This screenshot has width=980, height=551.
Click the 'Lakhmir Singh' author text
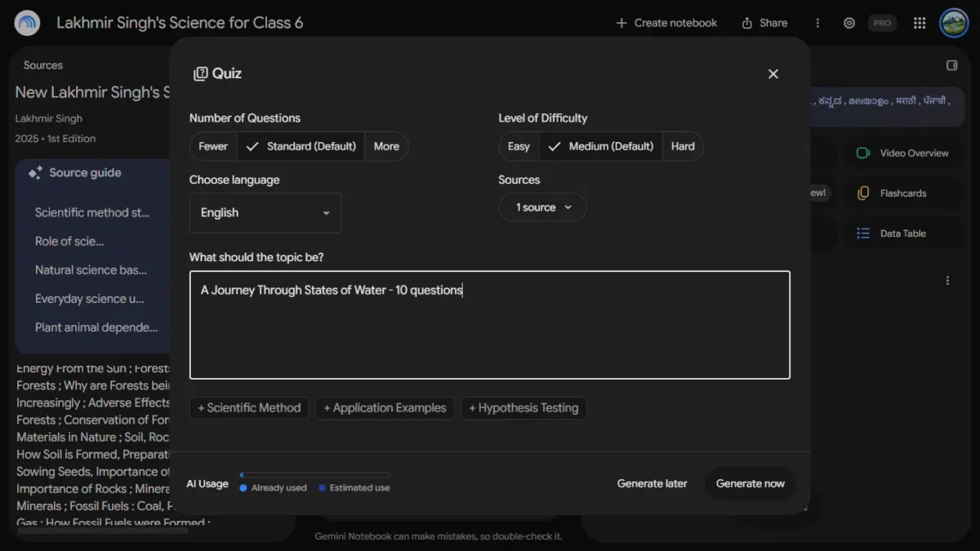pyautogui.click(x=49, y=118)
